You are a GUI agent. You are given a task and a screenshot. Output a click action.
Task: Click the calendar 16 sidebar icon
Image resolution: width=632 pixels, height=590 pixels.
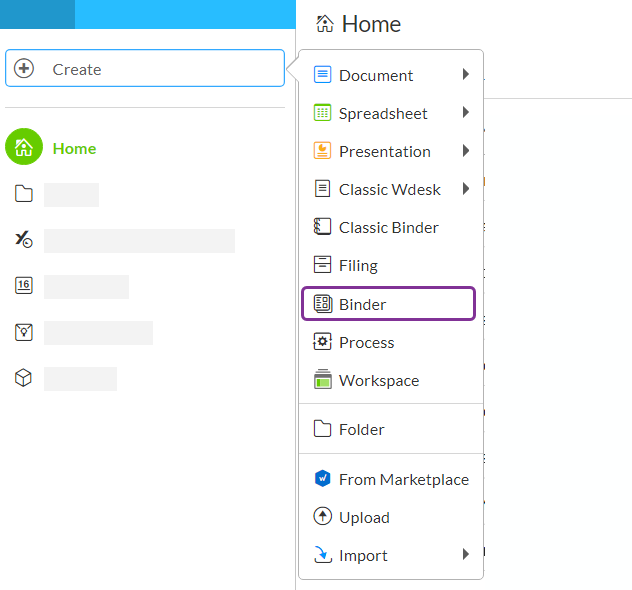click(24, 285)
